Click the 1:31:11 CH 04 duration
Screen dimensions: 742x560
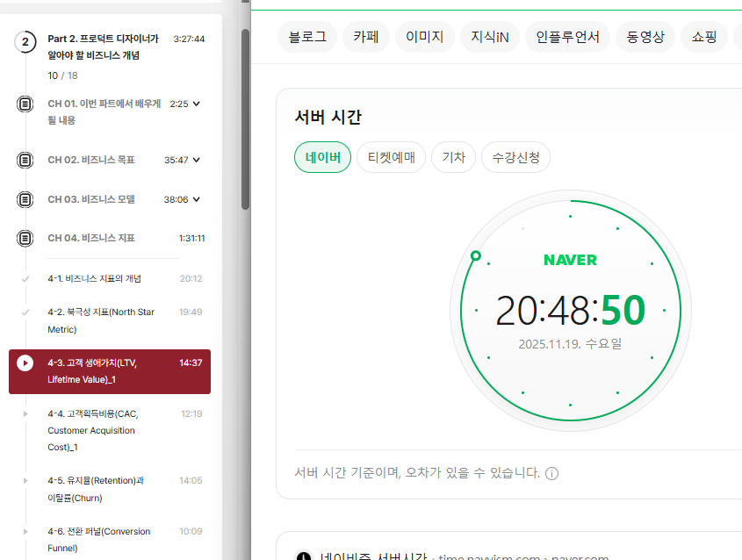pyautogui.click(x=191, y=238)
